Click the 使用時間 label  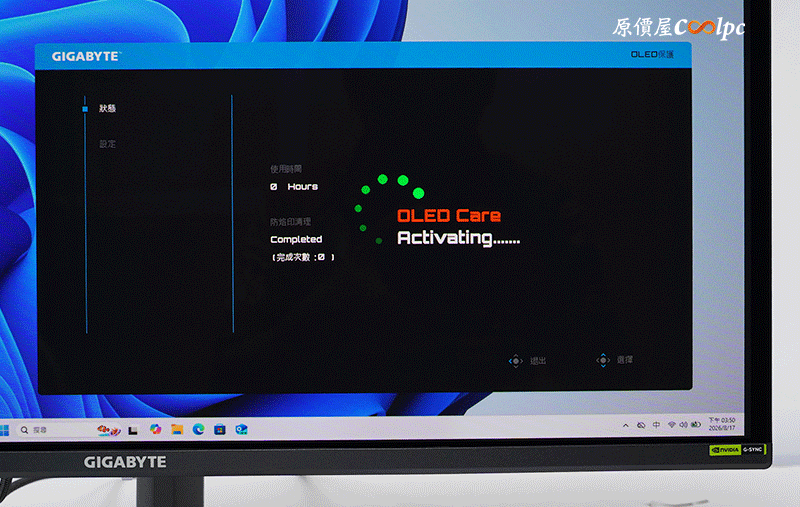pyautogui.click(x=286, y=169)
